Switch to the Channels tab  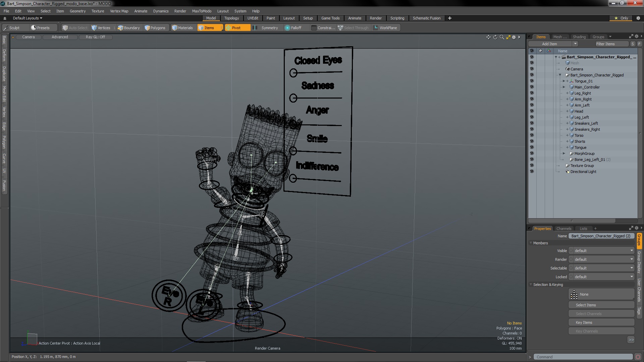[563, 229]
